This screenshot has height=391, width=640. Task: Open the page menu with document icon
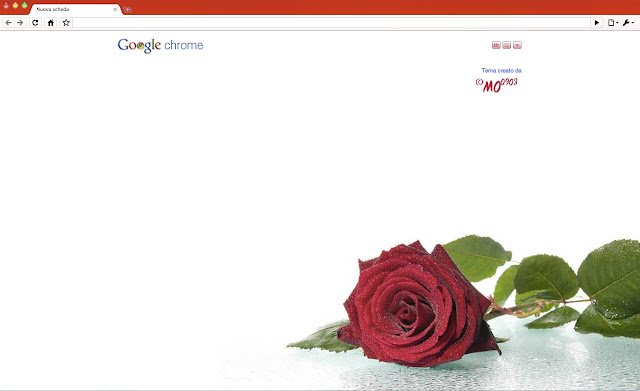[613, 23]
